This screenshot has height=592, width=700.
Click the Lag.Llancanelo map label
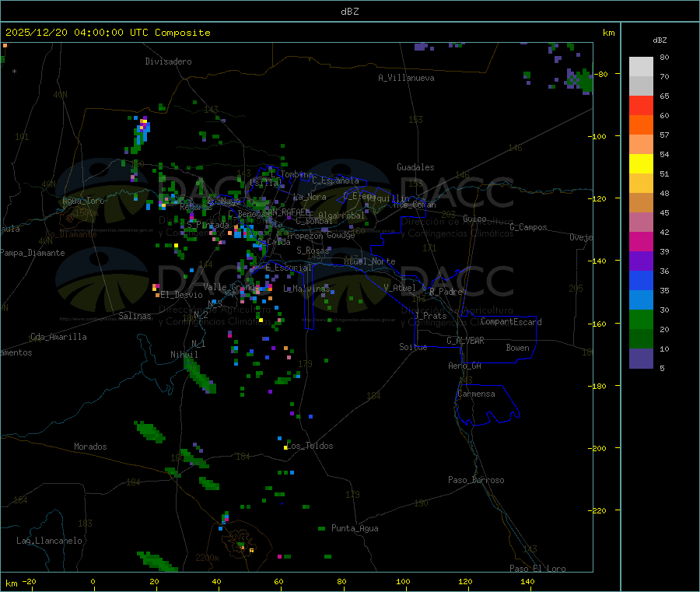(50, 541)
